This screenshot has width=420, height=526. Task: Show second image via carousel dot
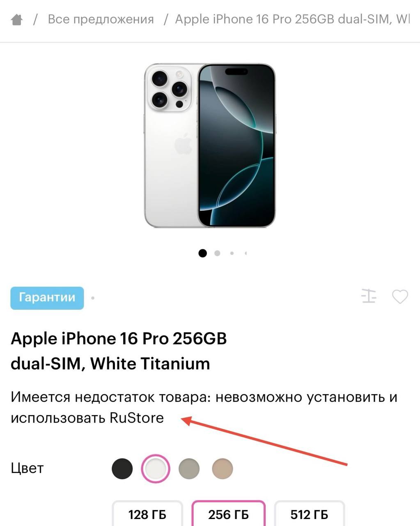[217, 253]
